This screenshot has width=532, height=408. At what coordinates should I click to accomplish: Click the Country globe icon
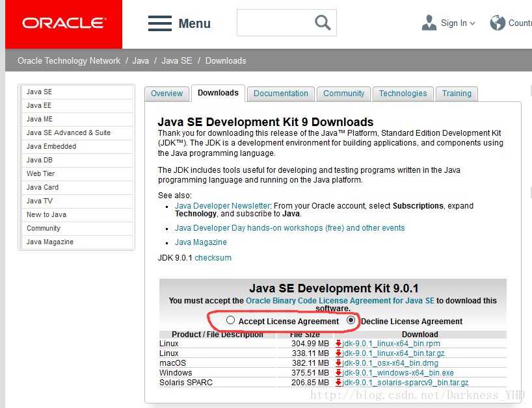[498, 23]
